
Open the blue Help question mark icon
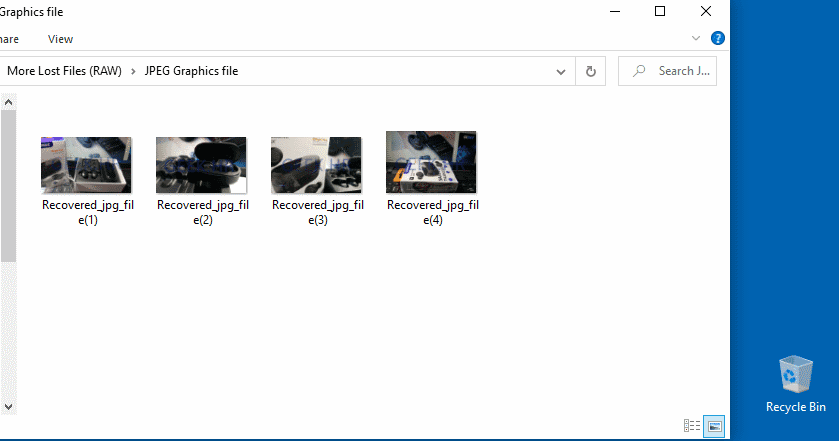[x=717, y=38]
